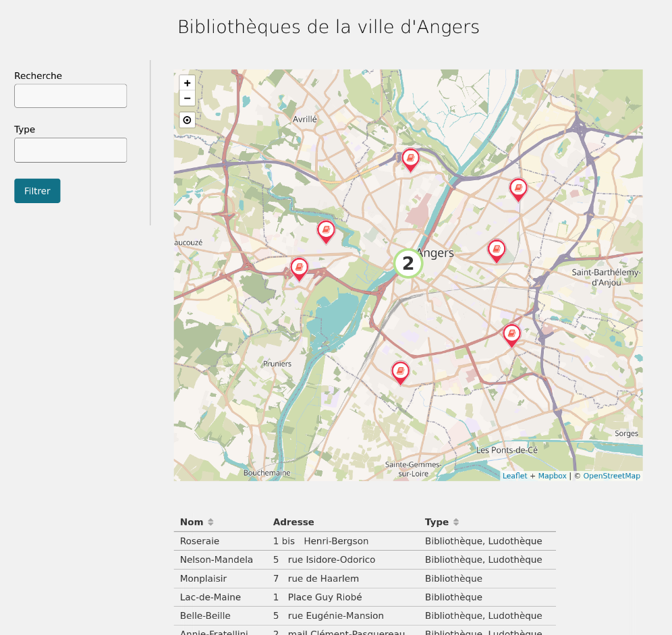Screen dimensions: 672x635
Task: Select the Lac-de-Maine row name
Action: click(x=211, y=597)
